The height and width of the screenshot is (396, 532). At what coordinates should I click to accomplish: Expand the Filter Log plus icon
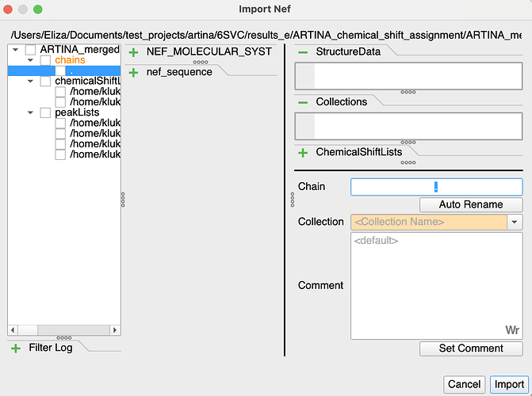click(x=16, y=348)
